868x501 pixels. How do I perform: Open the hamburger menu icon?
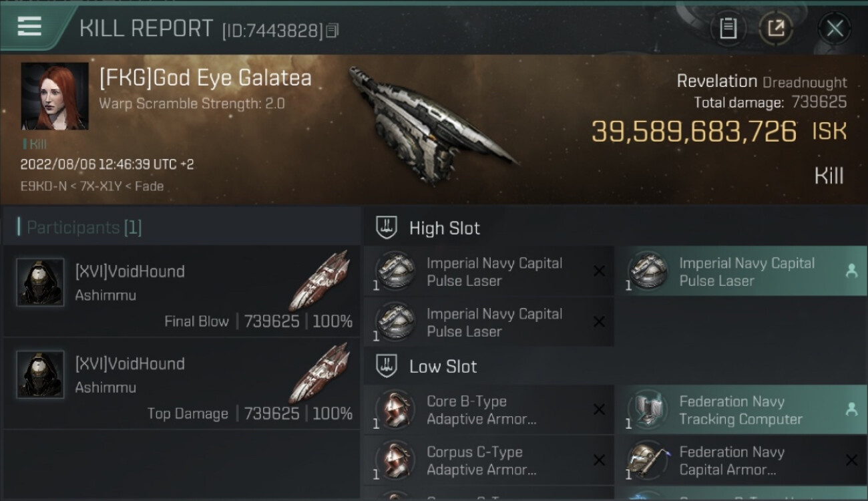coord(29,27)
